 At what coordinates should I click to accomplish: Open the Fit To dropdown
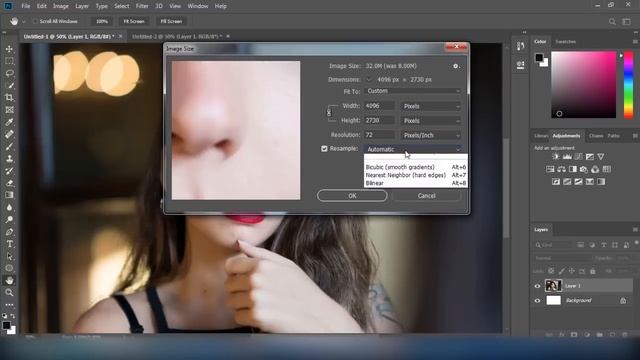[x=413, y=91]
